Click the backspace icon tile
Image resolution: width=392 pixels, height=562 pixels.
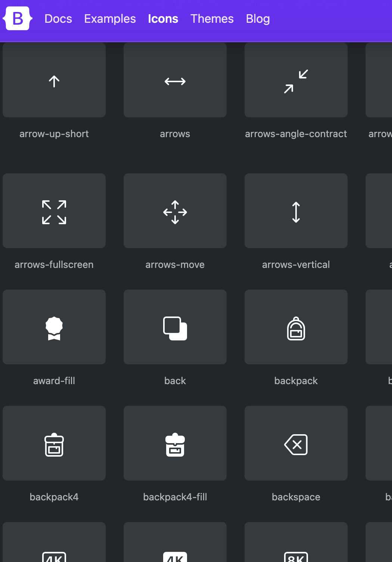296,444
